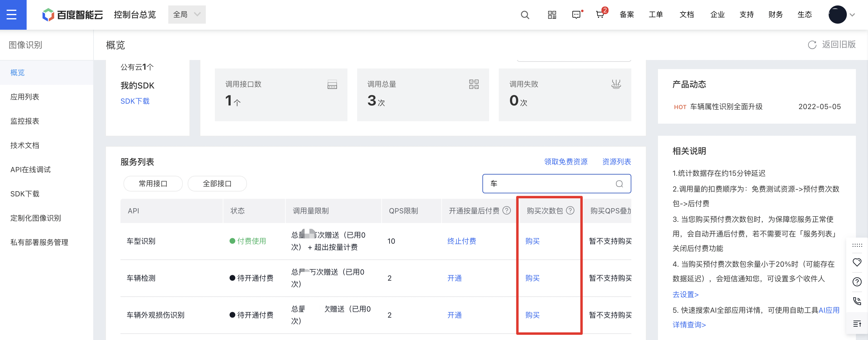Click the 车辆外观损伤识别 API name
The width and height of the screenshot is (868, 340).
(155, 315)
